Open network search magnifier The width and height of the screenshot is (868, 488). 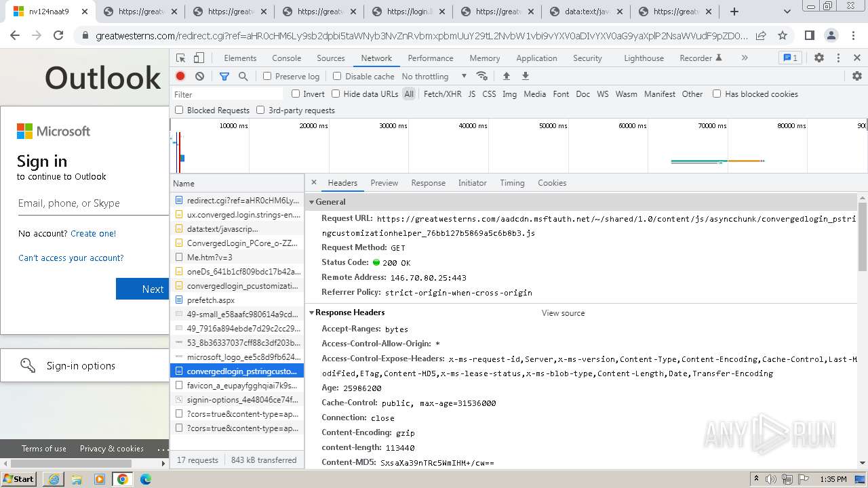coord(243,77)
